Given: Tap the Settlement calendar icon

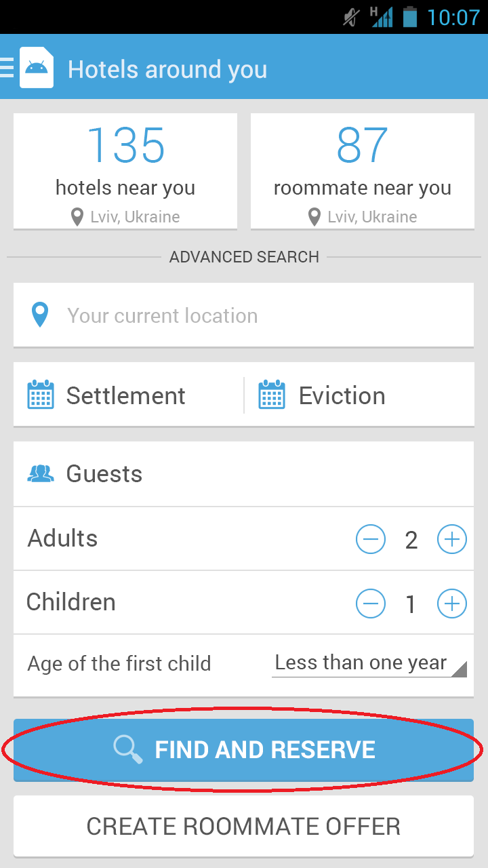Looking at the screenshot, I should coord(41,395).
